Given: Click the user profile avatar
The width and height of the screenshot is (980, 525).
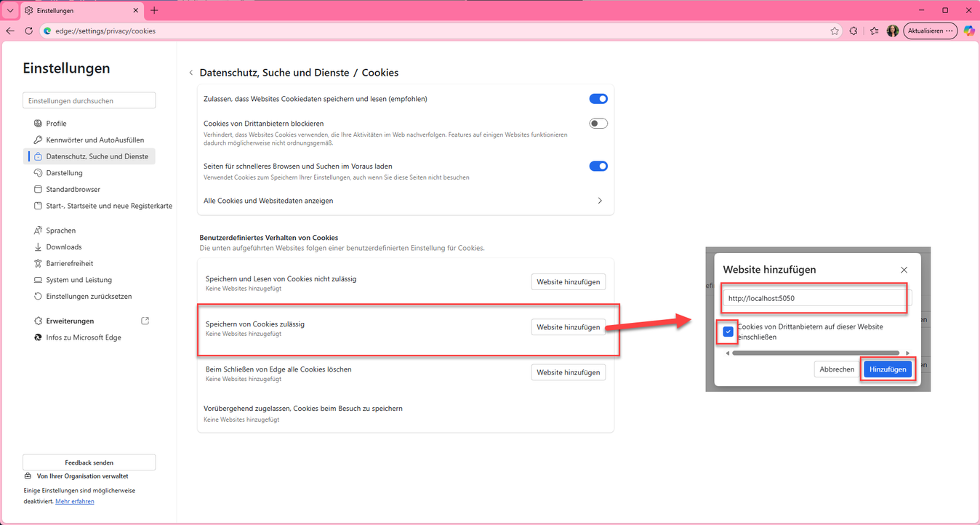Looking at the screenshot, I should pos(892,31).
